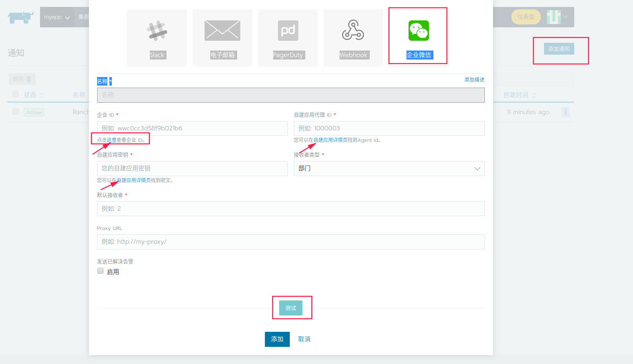Open 自建应用详情页 link under secret field
The image size is (633, 364).
click(134, 180)
